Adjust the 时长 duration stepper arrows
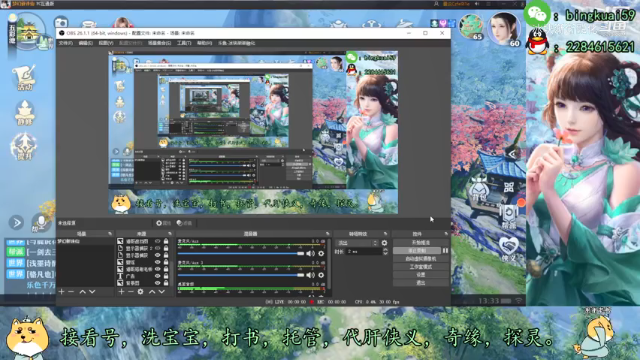This screenshot has height=360, width=640. click(385, 252)
